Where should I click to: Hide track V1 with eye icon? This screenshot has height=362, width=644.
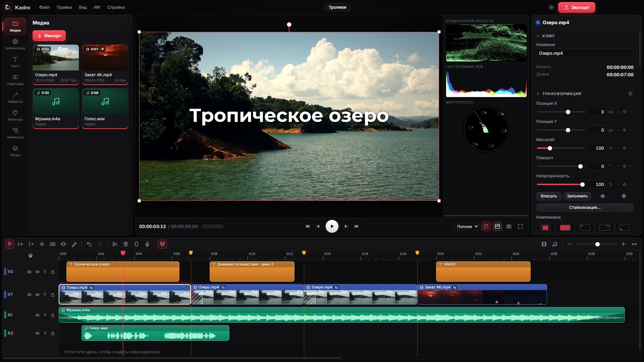[x=29, y=295]
